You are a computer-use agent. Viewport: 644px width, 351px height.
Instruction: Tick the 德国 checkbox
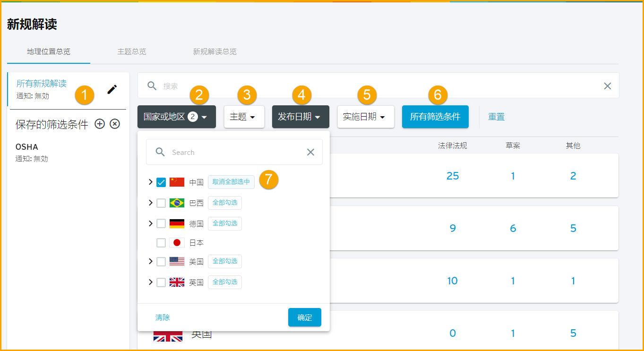161,223
